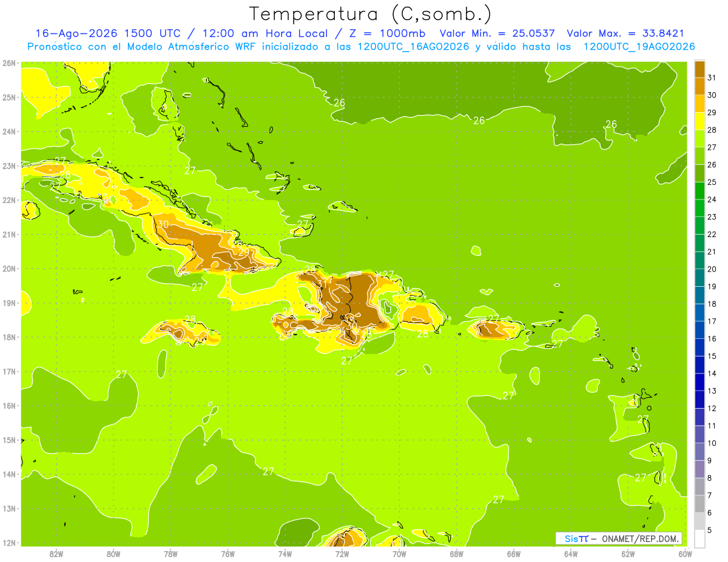Click the "26" contour label near 64W 26N
728x562 pixels.
coord(611,124)
